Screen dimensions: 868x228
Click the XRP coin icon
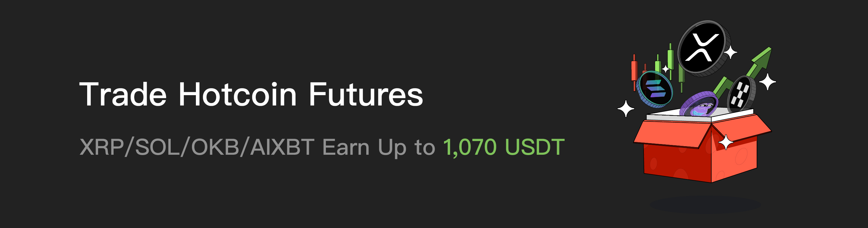coord(704,48)
